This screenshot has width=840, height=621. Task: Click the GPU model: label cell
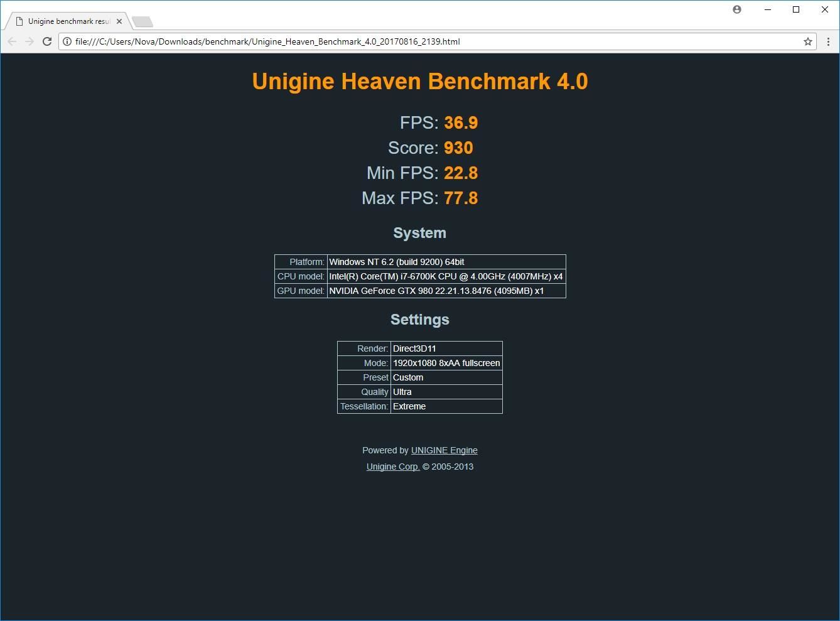tap(301, 291)
